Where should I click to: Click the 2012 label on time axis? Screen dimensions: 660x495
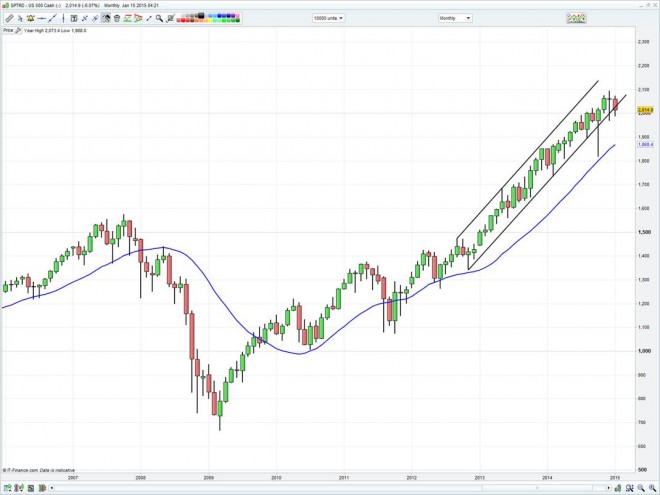pos(412,477)
